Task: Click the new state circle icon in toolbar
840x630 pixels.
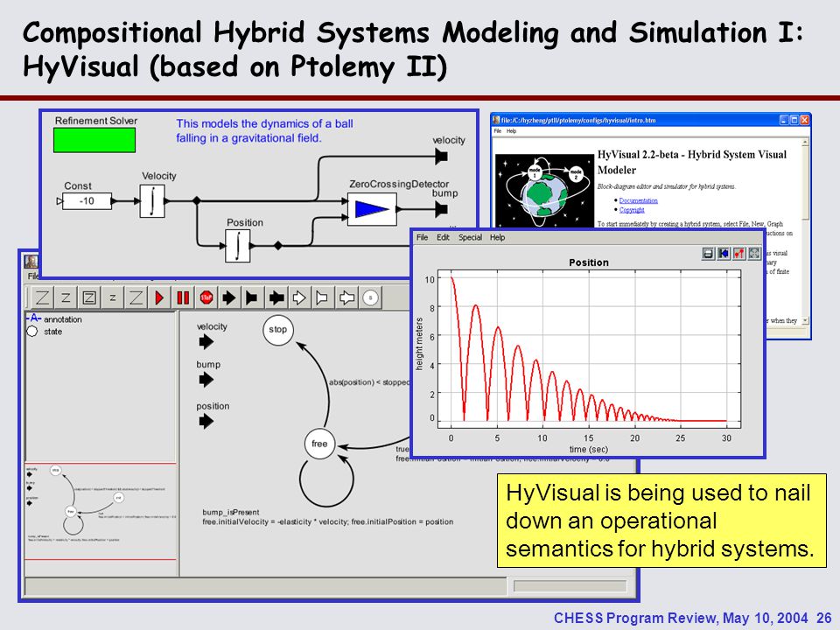Action: [370, 297]
